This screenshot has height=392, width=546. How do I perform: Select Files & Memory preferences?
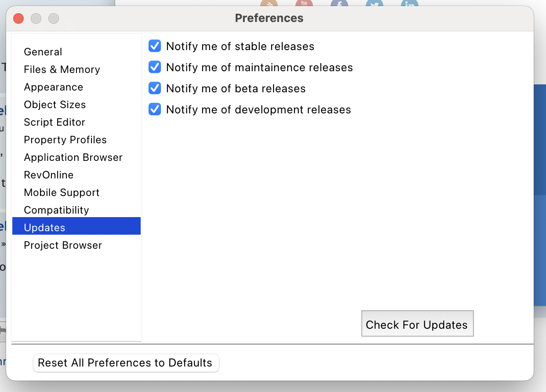coord(62,69)
